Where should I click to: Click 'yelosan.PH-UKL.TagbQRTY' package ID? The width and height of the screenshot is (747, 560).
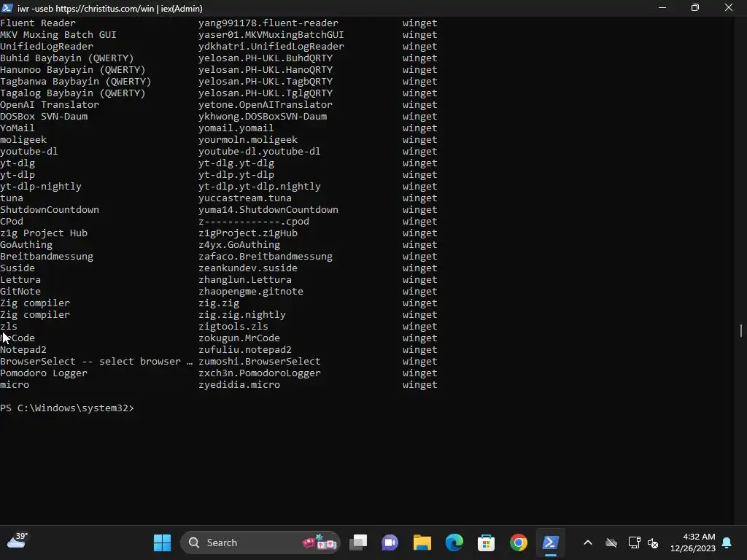click(x=266, y=82)
